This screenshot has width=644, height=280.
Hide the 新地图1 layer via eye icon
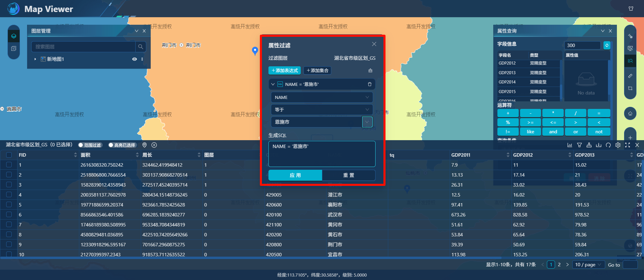[135, 59]
